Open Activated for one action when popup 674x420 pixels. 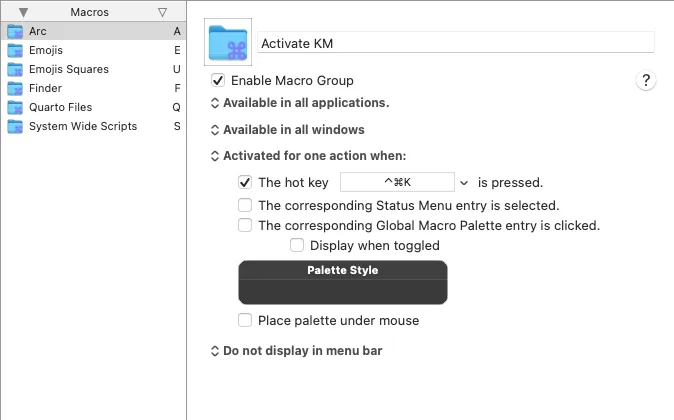tap(308, 156)
